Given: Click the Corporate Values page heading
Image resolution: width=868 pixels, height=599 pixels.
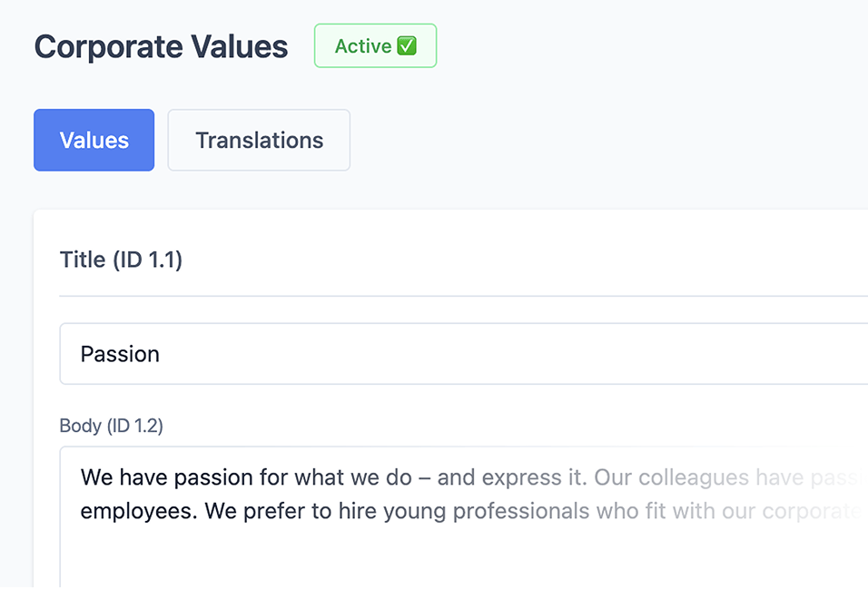Looking at the screenshot, I should click(161, 47).
